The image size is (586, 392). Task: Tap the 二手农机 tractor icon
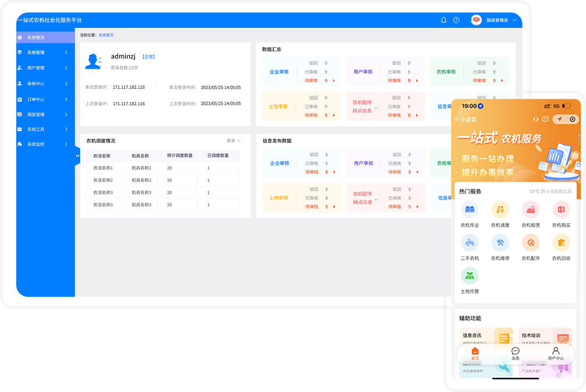(x=470, y=243)
